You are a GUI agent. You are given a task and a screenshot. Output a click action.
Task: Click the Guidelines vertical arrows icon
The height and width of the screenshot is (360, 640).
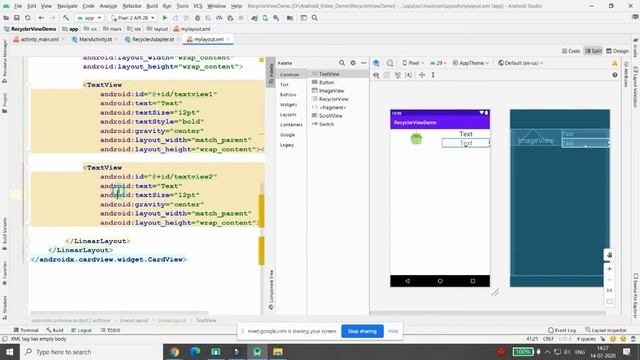[433, 75]
